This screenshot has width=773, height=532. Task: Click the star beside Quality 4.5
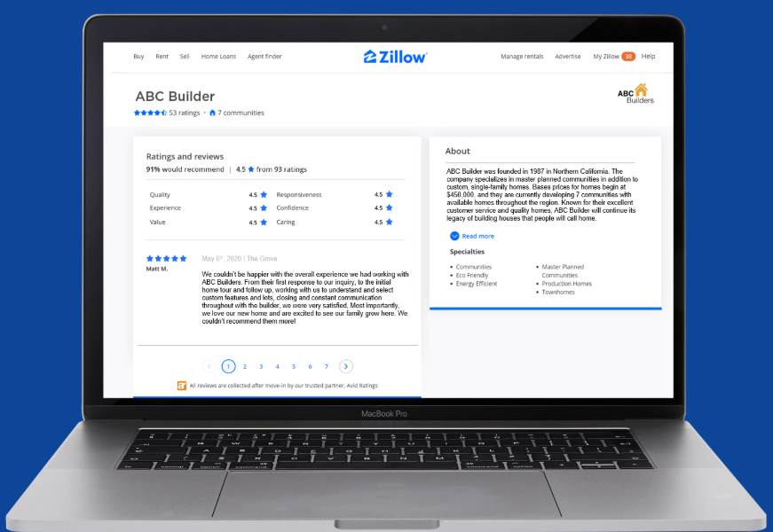point(264,194)
